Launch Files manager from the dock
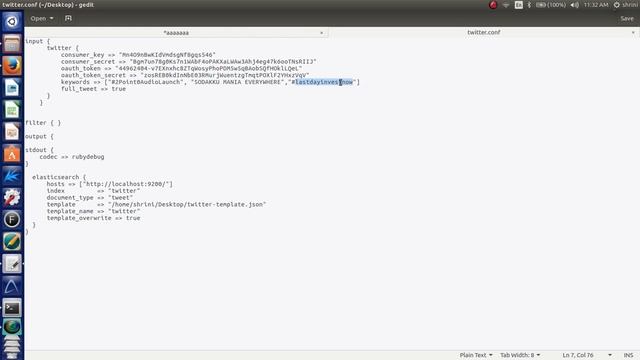 click(x=12, y=43)
